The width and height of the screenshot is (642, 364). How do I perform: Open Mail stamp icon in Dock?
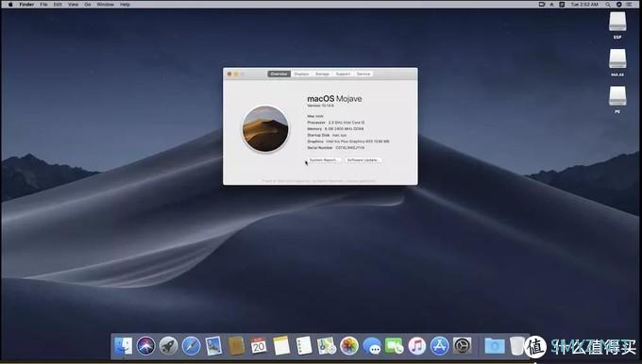(213, 346)
